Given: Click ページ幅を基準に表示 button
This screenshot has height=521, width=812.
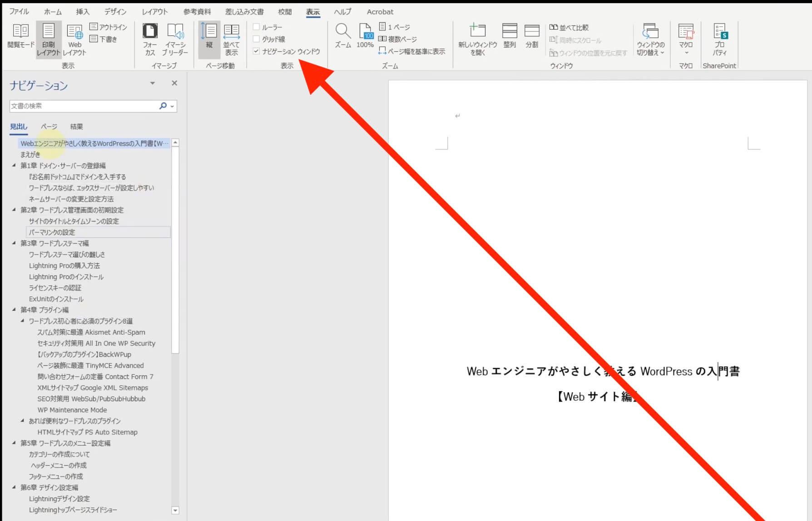Looking at the screenshot, I should coord(411,51).
